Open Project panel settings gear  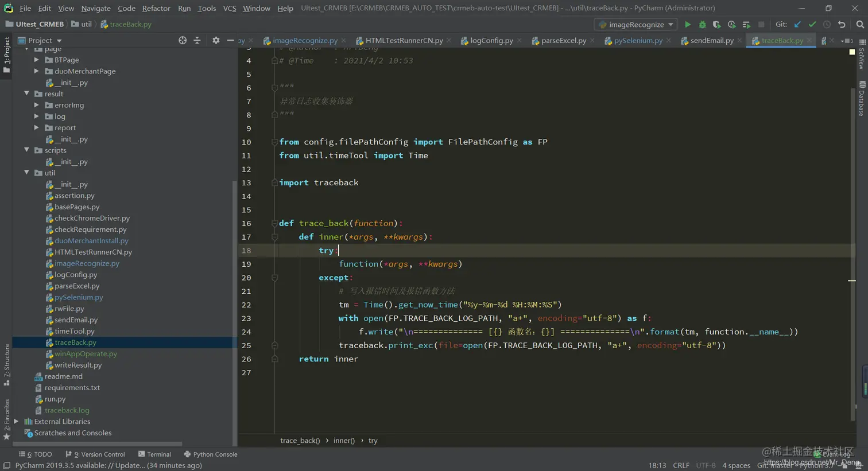216,40
